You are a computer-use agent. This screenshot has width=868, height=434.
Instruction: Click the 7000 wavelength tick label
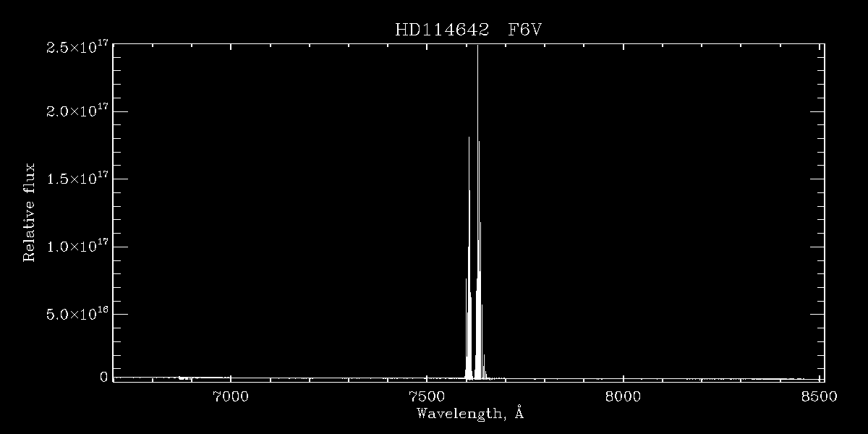click(231, 396)
